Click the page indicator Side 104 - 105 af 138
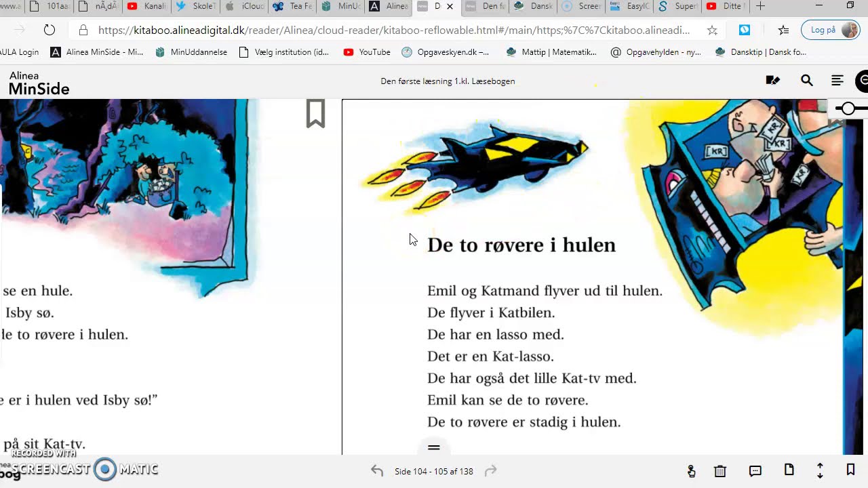 coord(434,471)
